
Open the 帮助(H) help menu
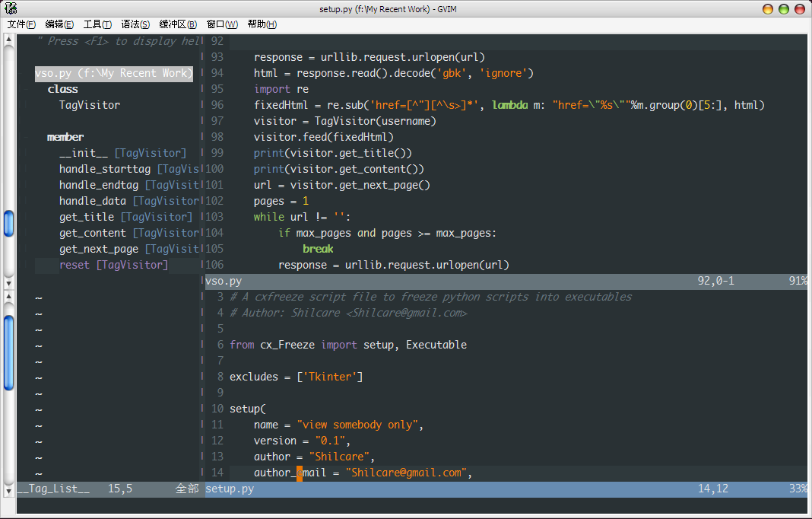[x=262, y=24]
